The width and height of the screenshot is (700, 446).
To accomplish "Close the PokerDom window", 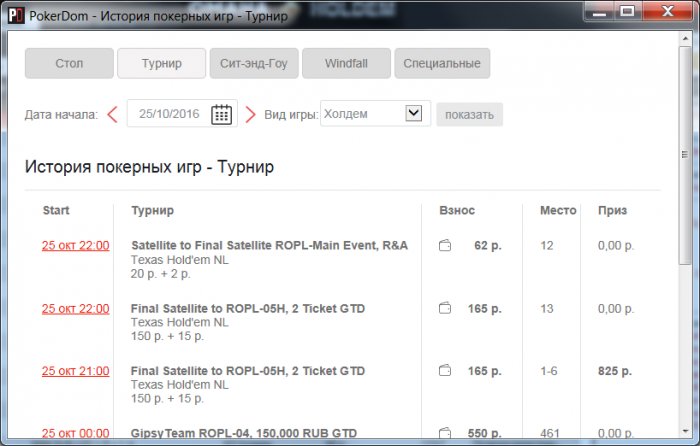I will [x=667, y=12].
